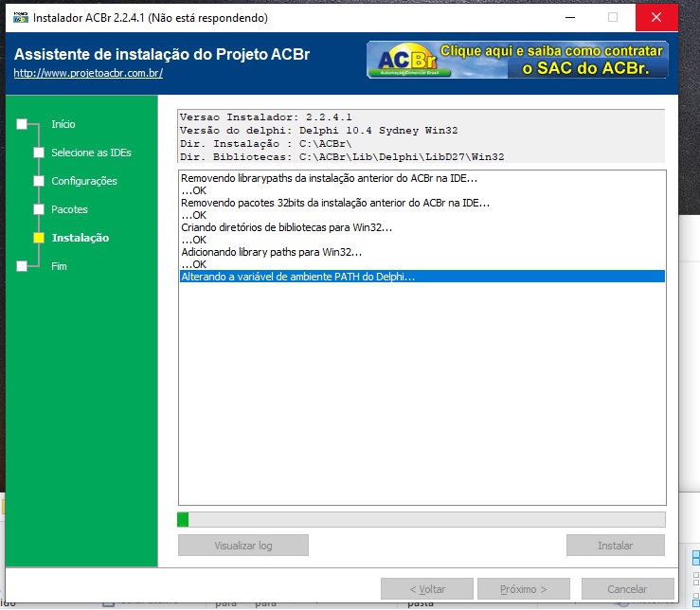Click the Instalar button
Image resolution: width=700 pixels, height=610 pixels.
[615, 546]
